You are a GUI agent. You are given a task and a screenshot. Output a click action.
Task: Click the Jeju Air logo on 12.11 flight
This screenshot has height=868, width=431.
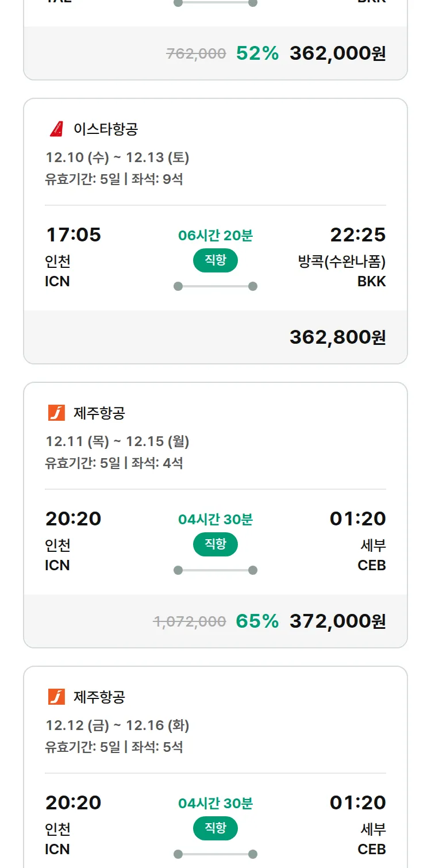[x=56, y=413]
